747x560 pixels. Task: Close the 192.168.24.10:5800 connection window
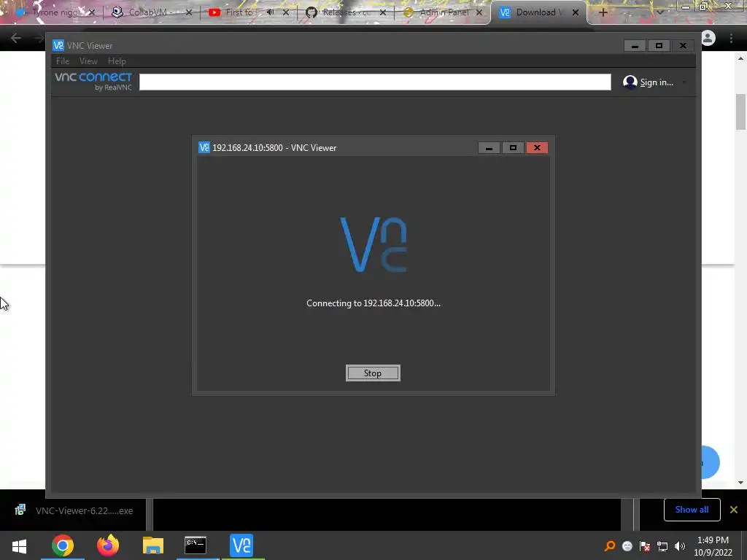537,147
